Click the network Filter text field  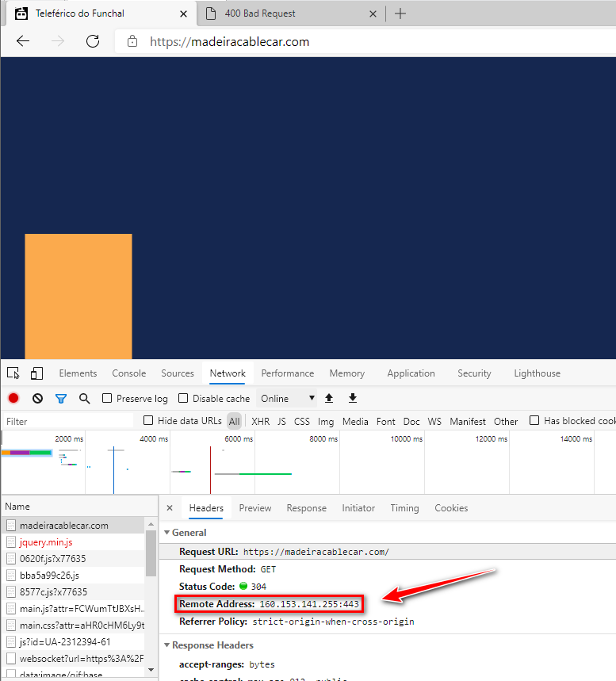point(69,421)
